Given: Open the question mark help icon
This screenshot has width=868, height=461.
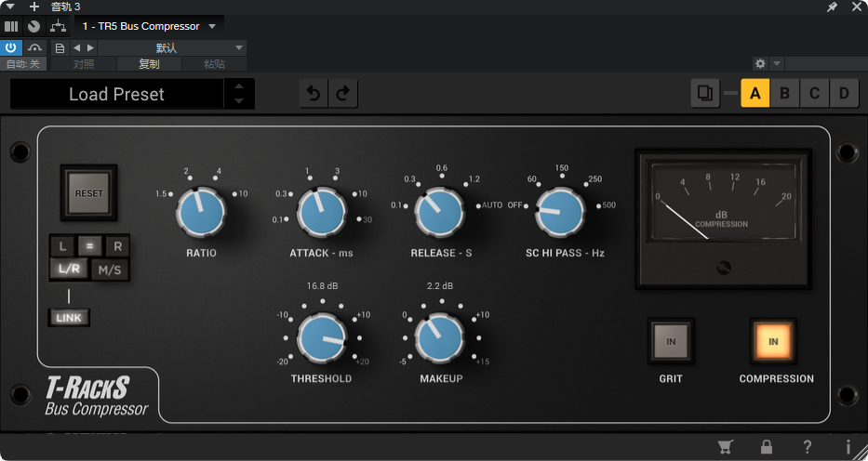Looking at the screenshot, I should click(808, 447).
